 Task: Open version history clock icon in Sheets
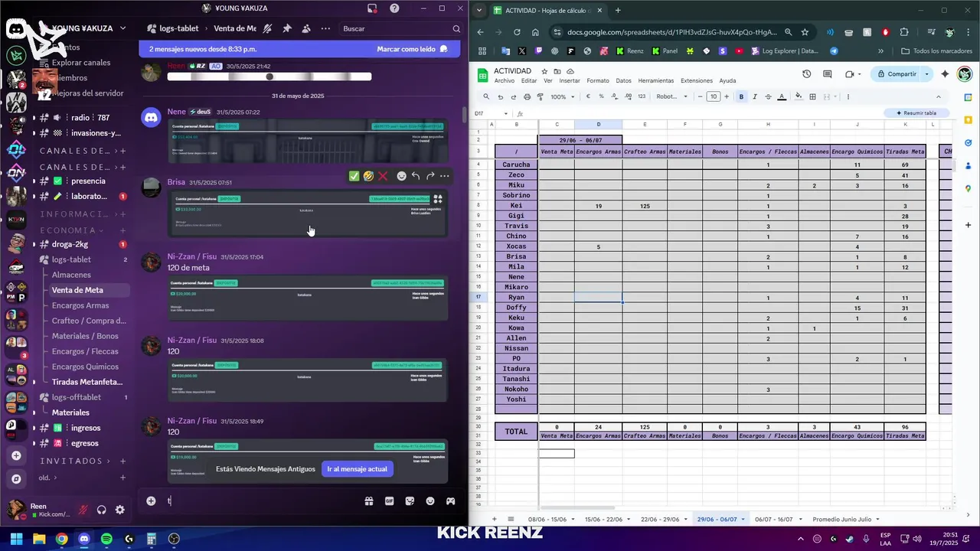[x=806, y=74]
